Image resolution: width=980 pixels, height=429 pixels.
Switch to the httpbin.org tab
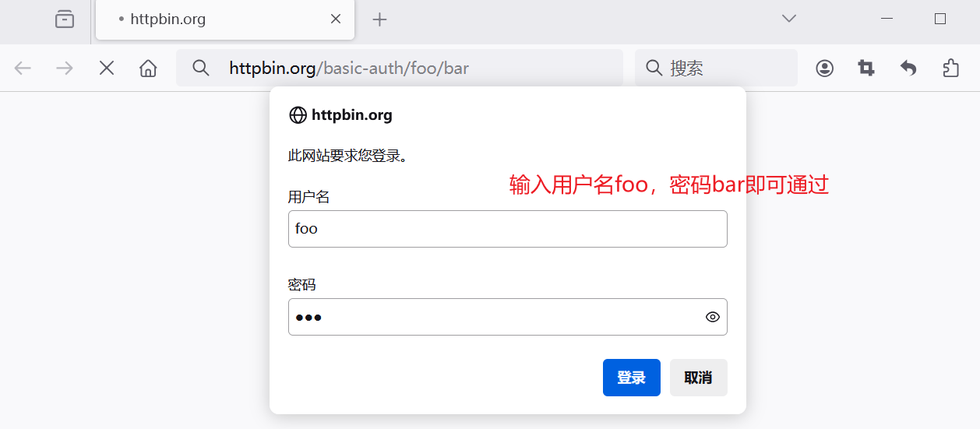tap(225, 19)
